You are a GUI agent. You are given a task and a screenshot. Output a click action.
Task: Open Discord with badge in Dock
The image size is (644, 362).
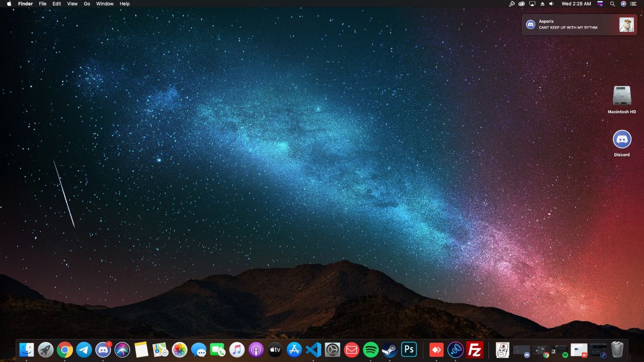103,349
